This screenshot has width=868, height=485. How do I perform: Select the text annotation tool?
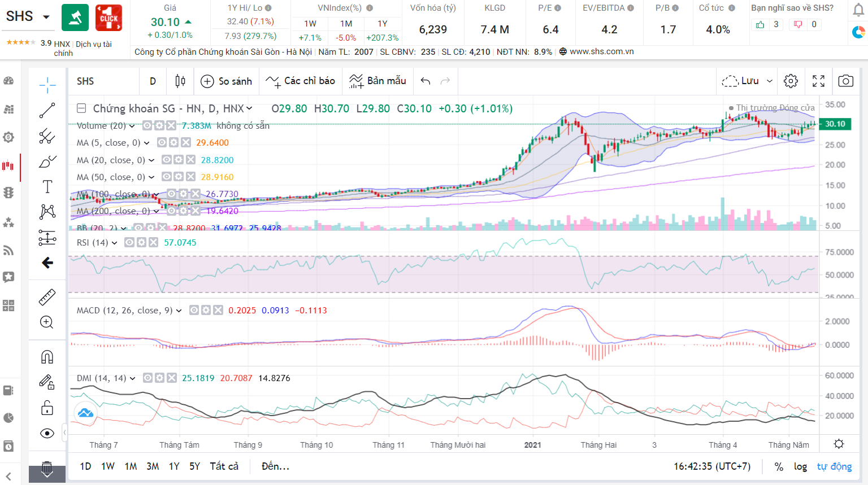(47, 187)
